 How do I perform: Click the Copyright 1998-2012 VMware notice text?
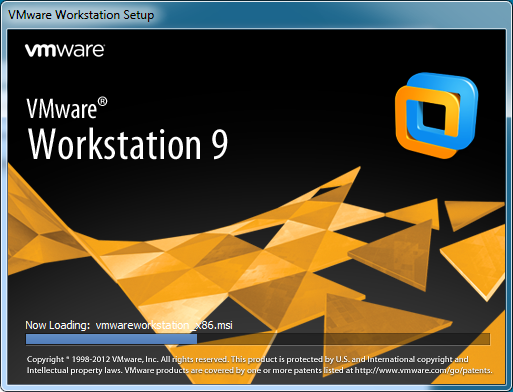(259, 365)
